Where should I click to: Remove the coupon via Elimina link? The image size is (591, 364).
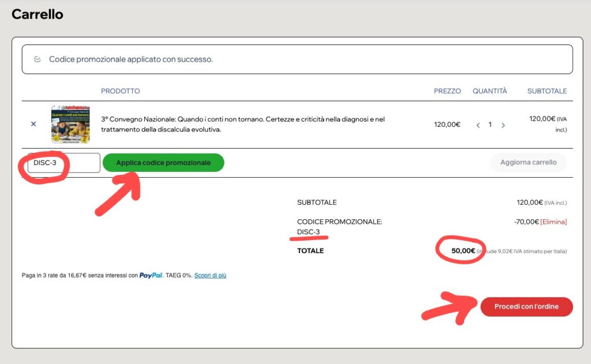click(553, 222)
